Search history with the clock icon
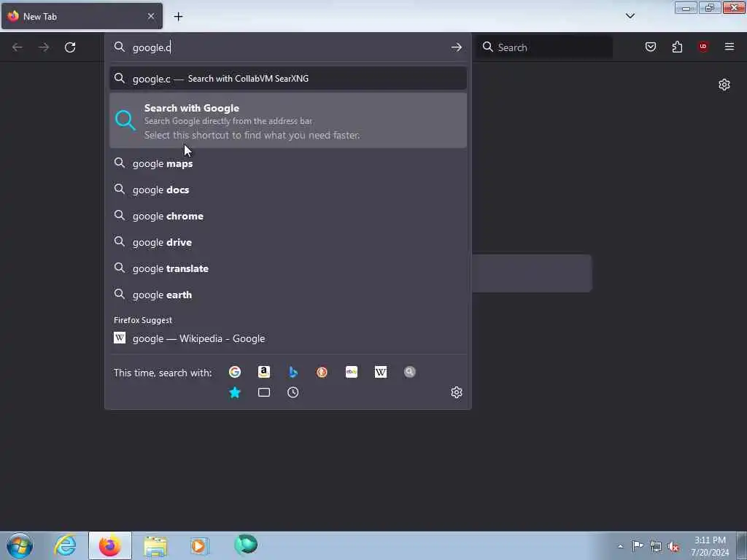The image size is (747, 560). (293, 392)
